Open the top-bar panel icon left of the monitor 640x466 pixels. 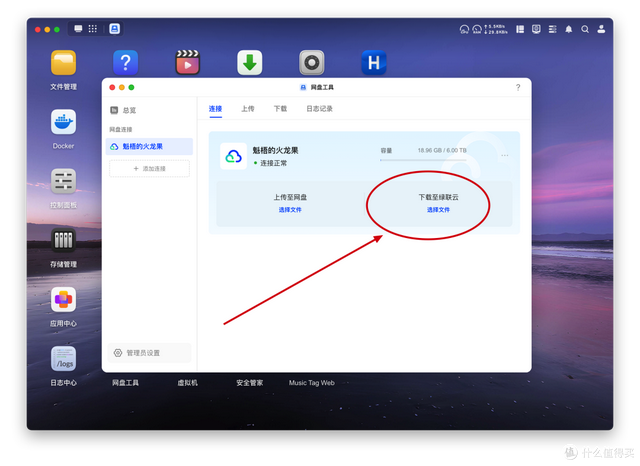coord(520,29)
